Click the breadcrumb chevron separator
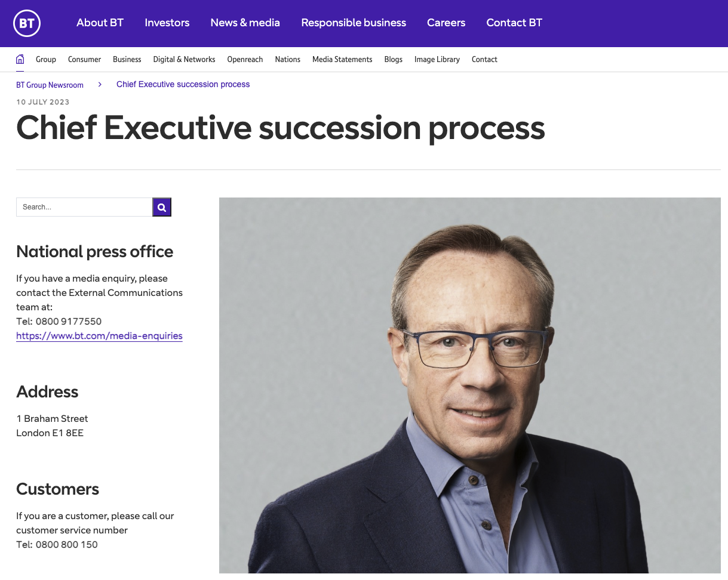728x580 pixels. 100,85
